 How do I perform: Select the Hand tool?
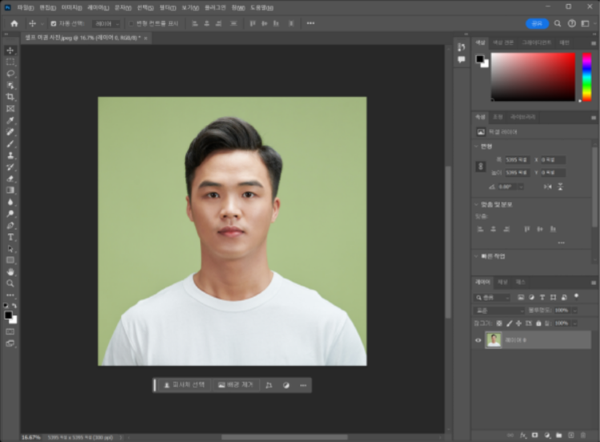pyautogui.click(x=11, y=271)
